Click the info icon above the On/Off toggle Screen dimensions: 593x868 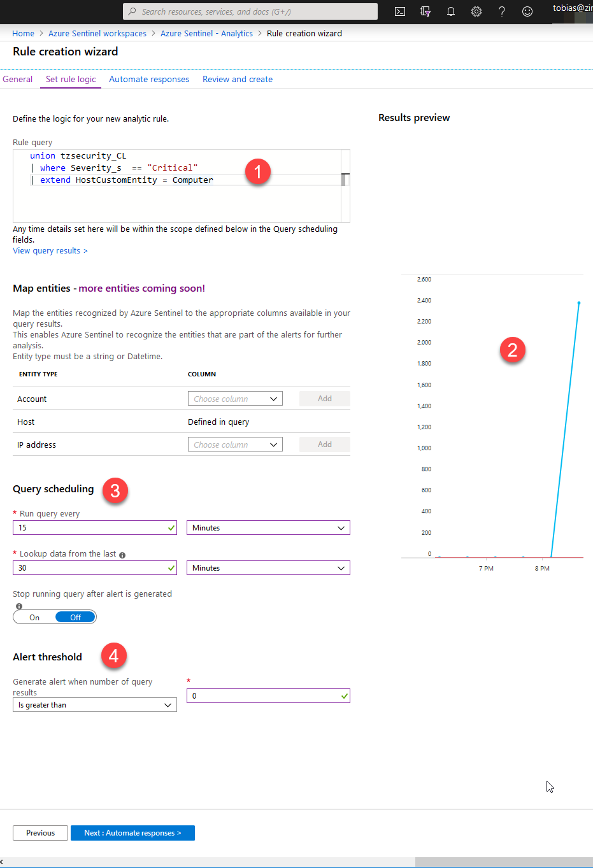tap(19, 606)
